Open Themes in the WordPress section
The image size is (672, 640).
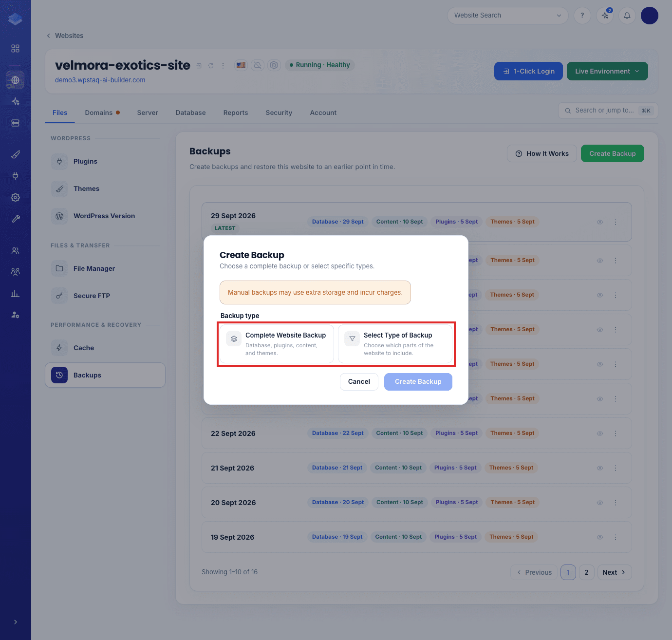click(x=105, y=188)
